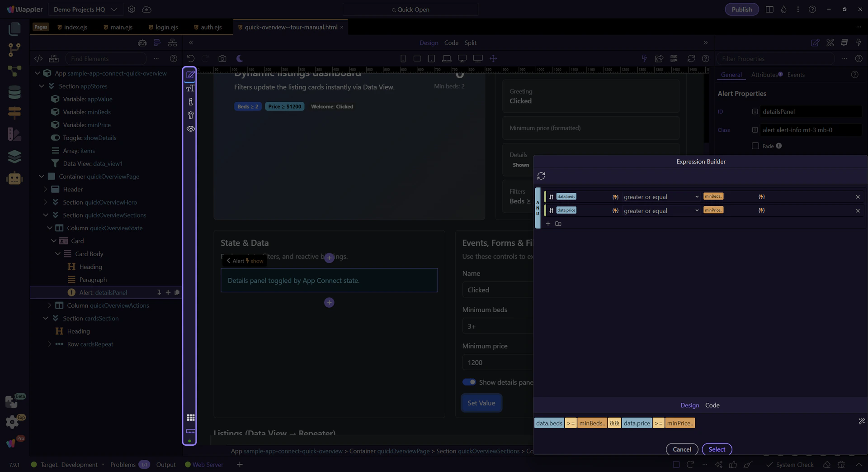Switch to the Events tab
The width and height of the screenshot is (868, 472).
click(796, 75)
